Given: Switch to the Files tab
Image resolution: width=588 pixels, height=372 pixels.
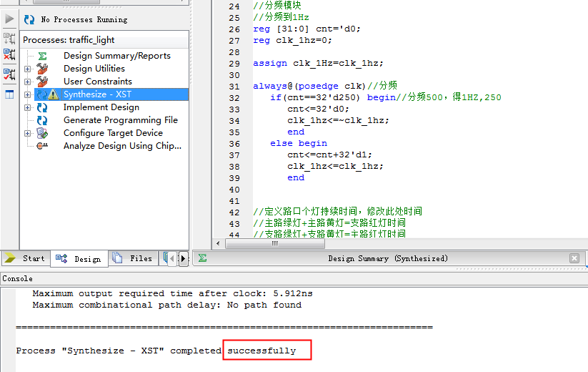Looking at the screenshot, I should coord(133,258).
